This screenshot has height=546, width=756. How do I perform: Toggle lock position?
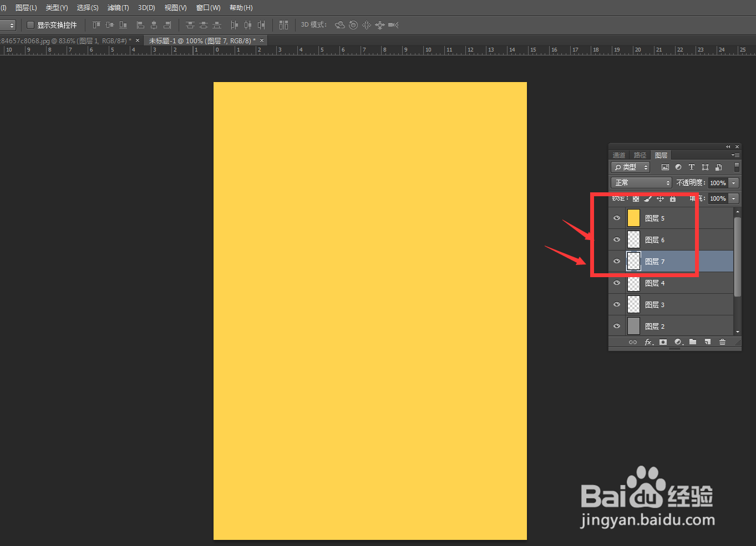coord(660,198)
